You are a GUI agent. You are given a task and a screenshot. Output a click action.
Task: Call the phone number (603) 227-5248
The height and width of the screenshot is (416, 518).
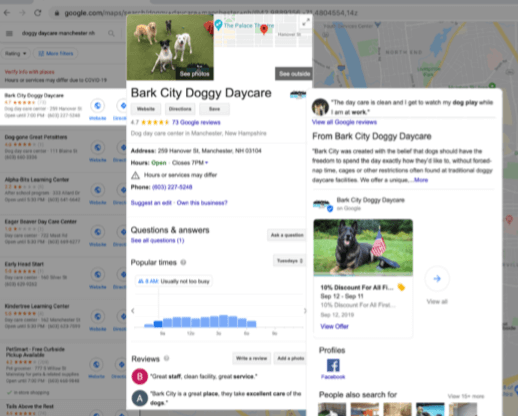(x=172, y=187)
